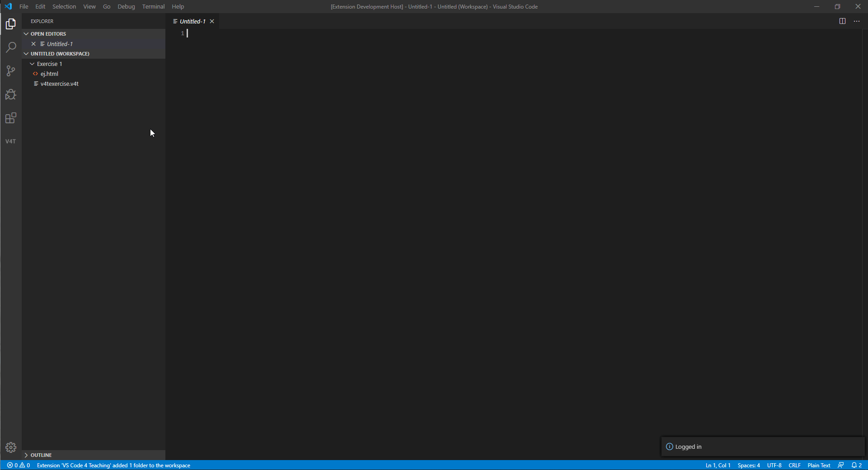Open the Go menu
Image resolution: width=868 pixels, height=470 pixels.
click(107, 6)
